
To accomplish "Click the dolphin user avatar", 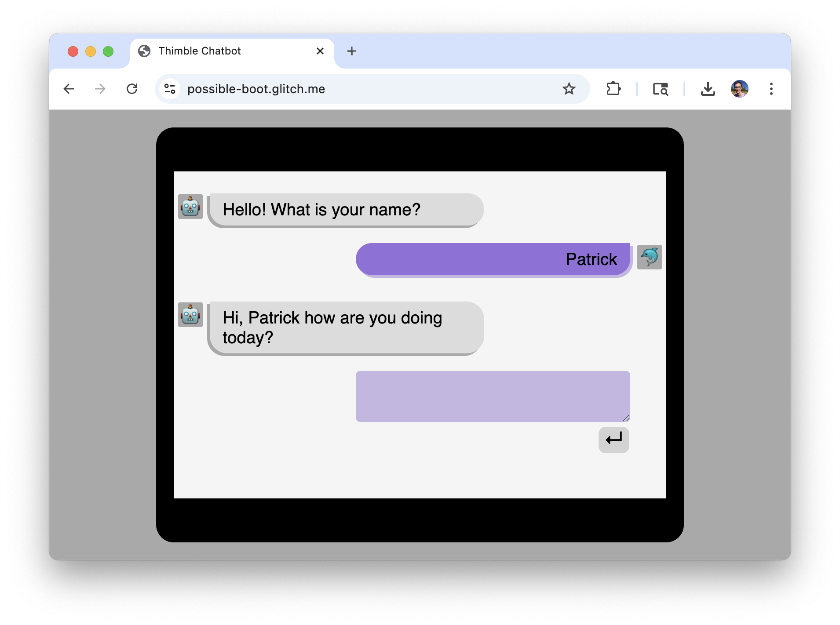I will tap(649, 257).
